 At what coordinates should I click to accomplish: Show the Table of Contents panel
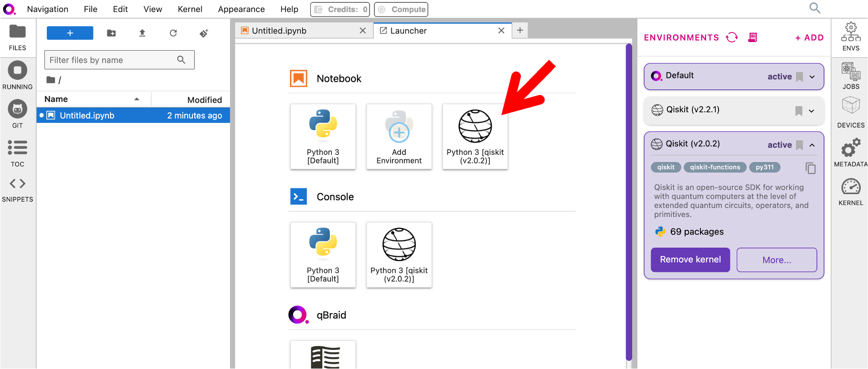[18, 153]
